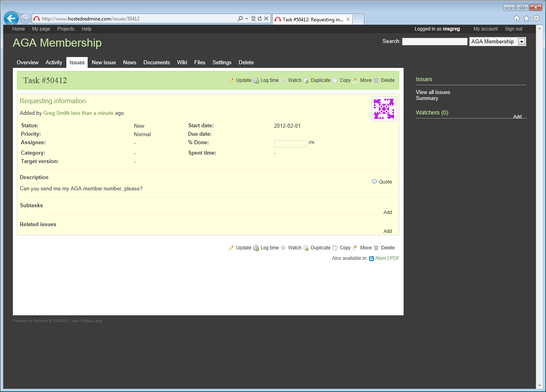
Task: Open the Atom feed icon link
Action: 372,259
